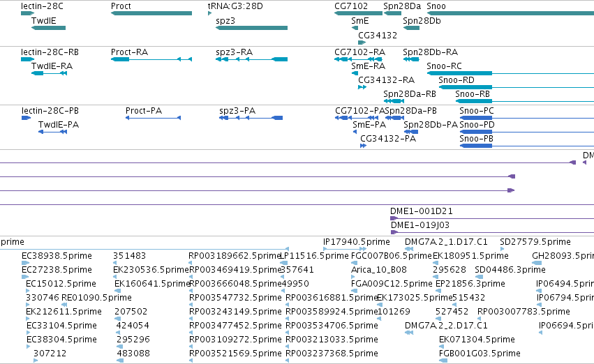Image resolution: width=594 pixels, height=364 pixels.
Task: Click protein Spn28Db-PA
Action: [431, 125]
